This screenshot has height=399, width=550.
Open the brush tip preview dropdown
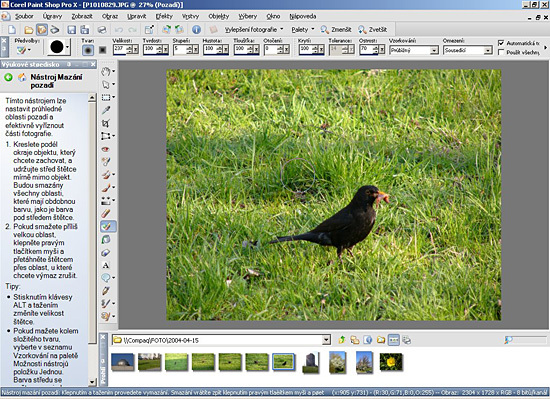click(67, 47)
